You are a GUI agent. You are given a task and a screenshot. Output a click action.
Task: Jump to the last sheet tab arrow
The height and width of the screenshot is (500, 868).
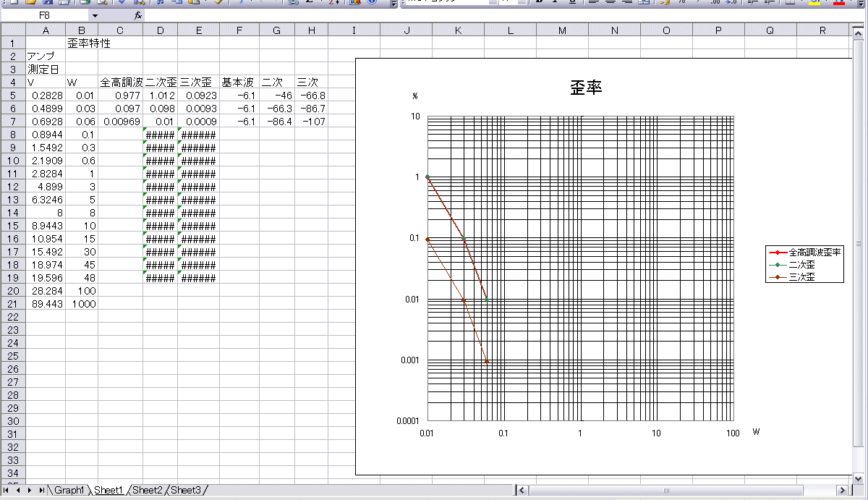coord(41,491)
